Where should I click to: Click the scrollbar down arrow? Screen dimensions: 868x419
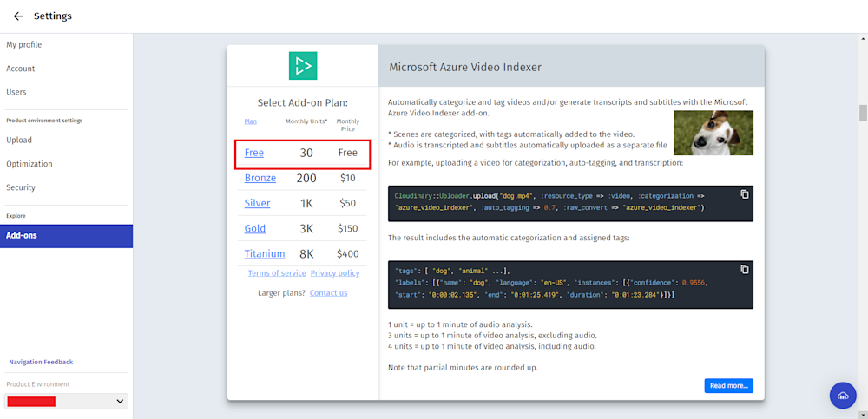click(x=863, y=414)
